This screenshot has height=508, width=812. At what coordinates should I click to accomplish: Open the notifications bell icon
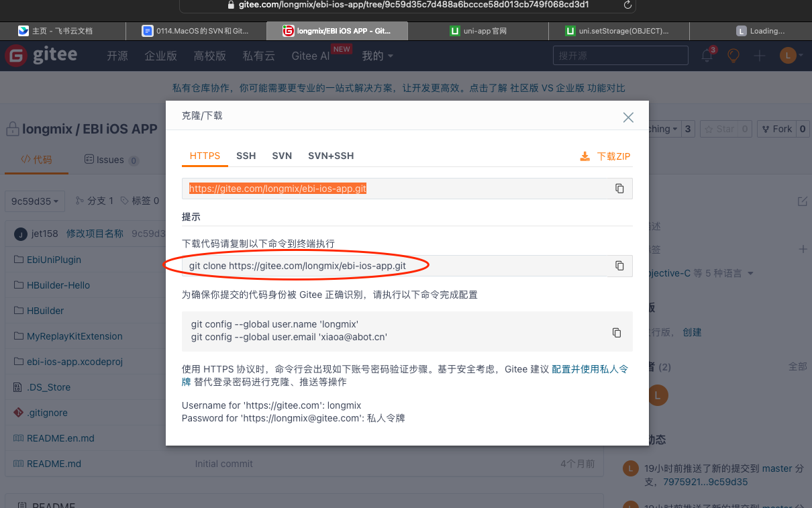click(x=707, y=56)
